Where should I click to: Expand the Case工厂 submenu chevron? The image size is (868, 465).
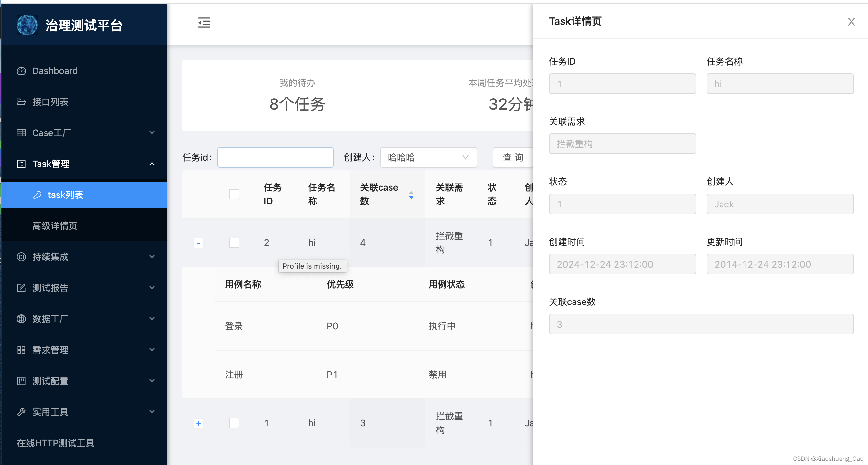coord(152,132)
